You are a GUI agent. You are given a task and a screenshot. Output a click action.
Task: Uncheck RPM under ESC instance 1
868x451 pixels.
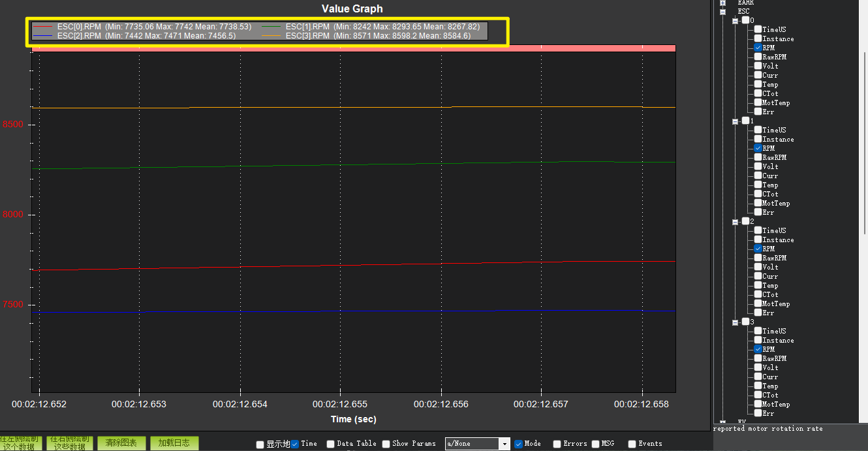[x=758, y=148]
